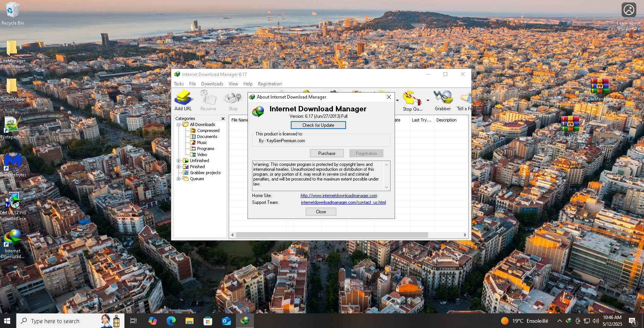Click the Grabber toolbar icon
Image resolution: width=644 pixels, height=328 pixels.
click(x=442, y=99)
